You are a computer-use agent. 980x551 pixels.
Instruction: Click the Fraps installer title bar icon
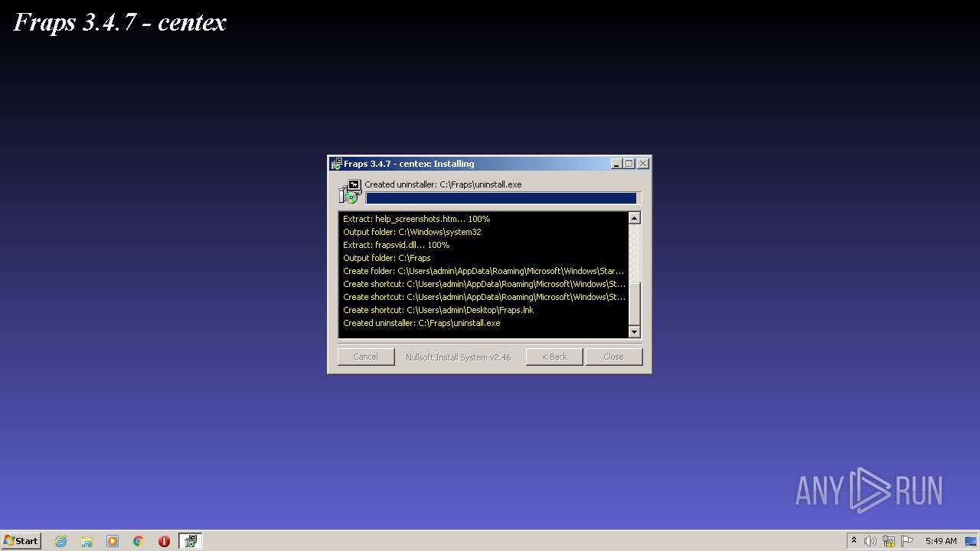click(x=336, y=164)
